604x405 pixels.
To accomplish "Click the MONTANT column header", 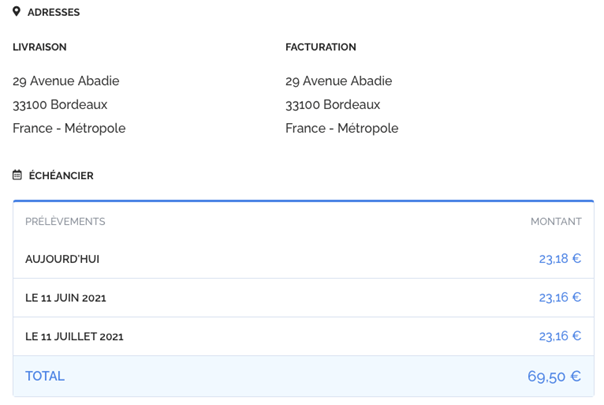I will [555, 221].
